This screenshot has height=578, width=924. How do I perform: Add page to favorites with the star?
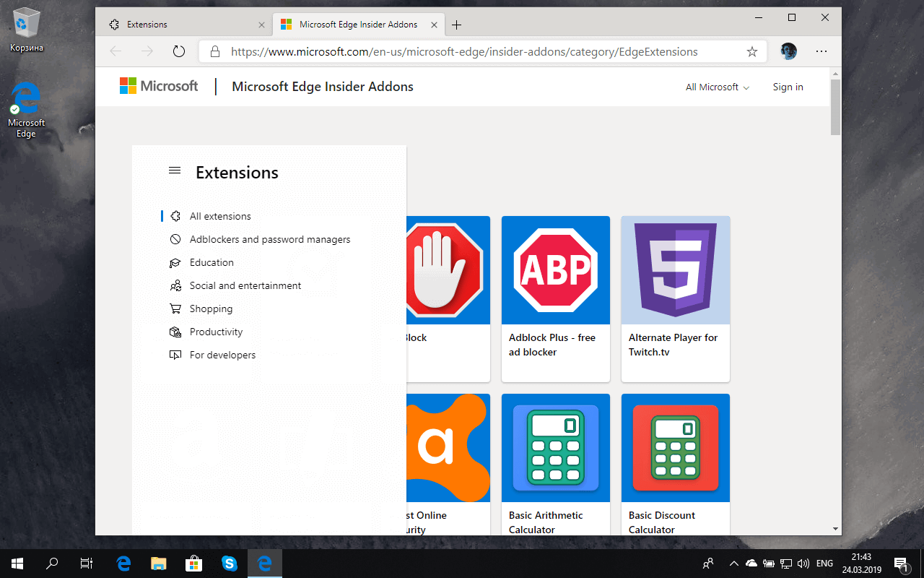751,51
